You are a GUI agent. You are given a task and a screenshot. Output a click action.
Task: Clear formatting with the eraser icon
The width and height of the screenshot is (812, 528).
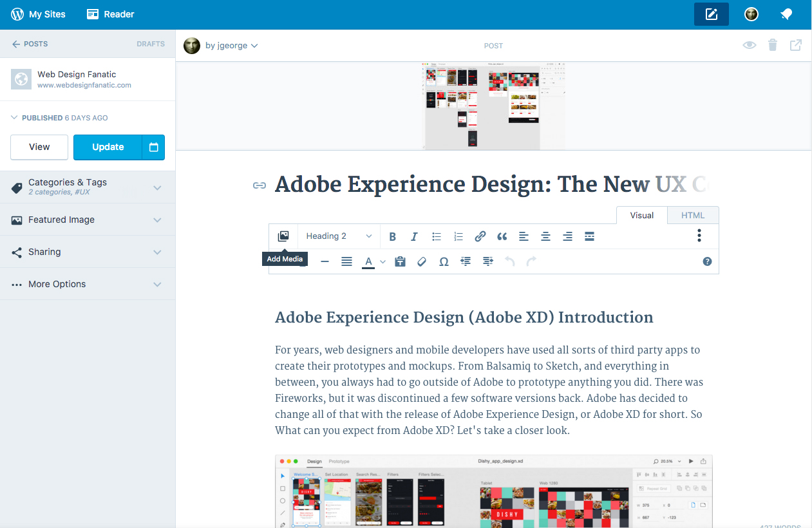coord(422,261)
